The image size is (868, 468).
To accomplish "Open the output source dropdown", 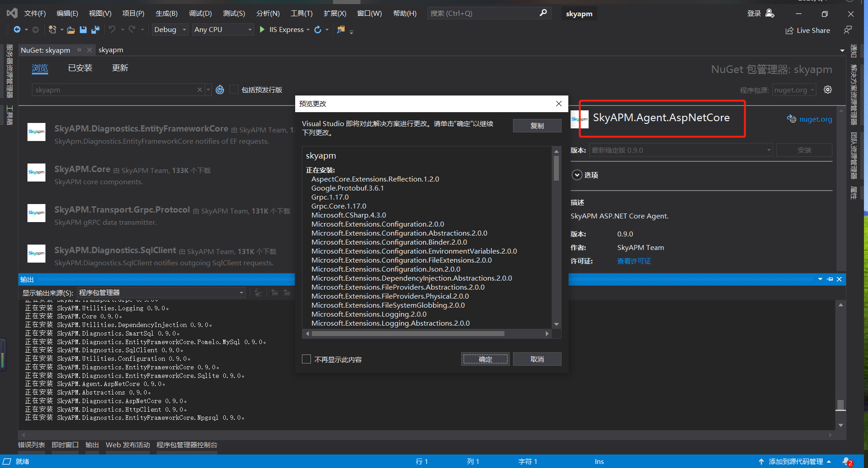I will pyautogui.click(x=162, y=293).
